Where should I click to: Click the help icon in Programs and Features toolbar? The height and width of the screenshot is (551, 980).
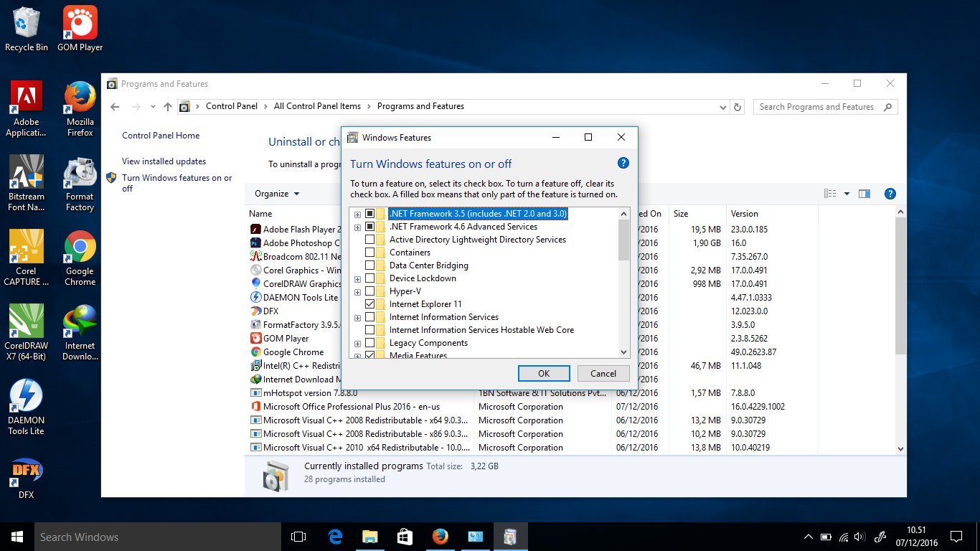[x=890, y=194]
